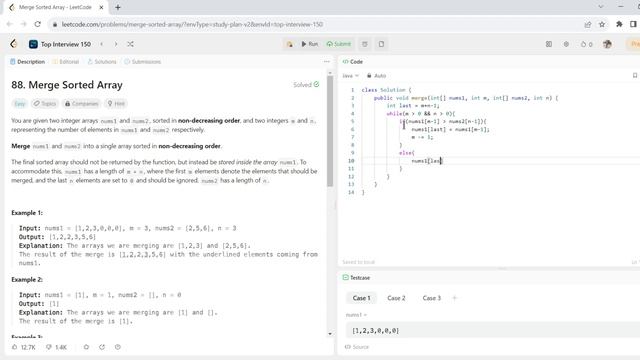Reload the browser page
The width and height of the screenshot is (640, 360).
tap(38, 24)
